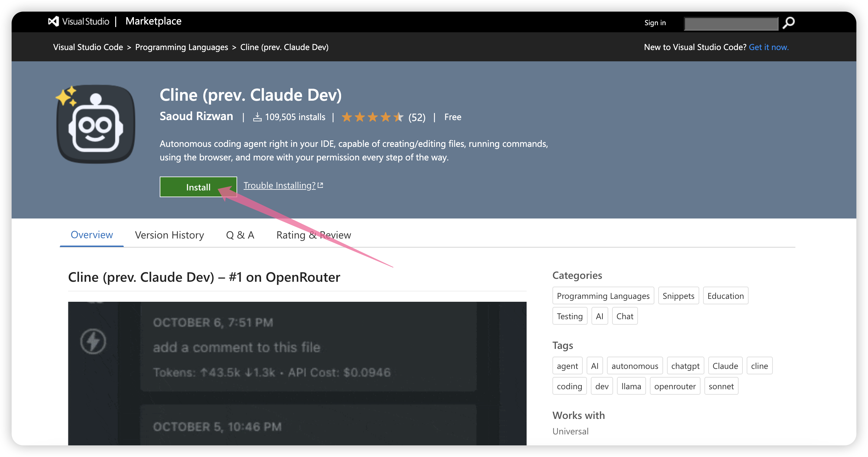Open publisher Saoud Rizwan's page
The height and width of the screenshot is (457, 868).
point(196,116)
